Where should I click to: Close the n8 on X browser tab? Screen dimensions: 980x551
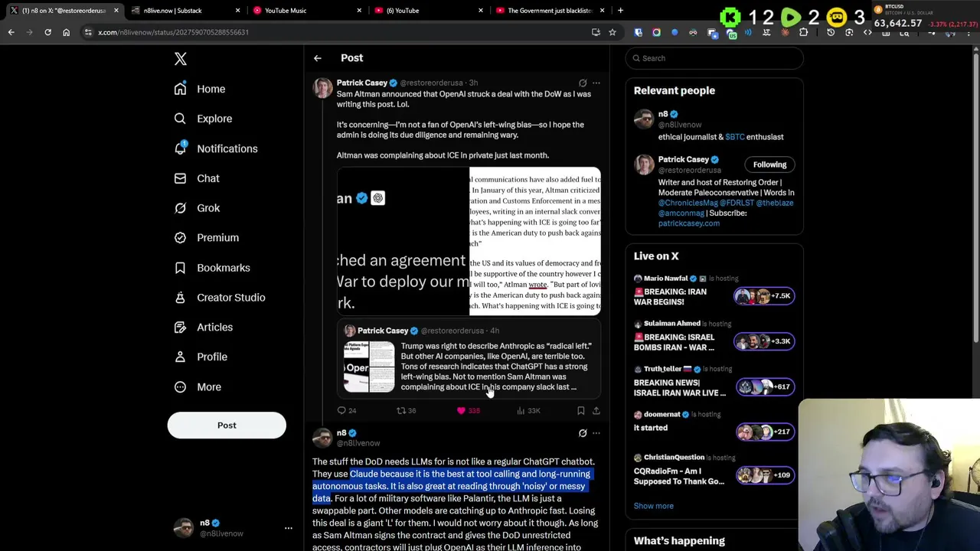[116, 11]
